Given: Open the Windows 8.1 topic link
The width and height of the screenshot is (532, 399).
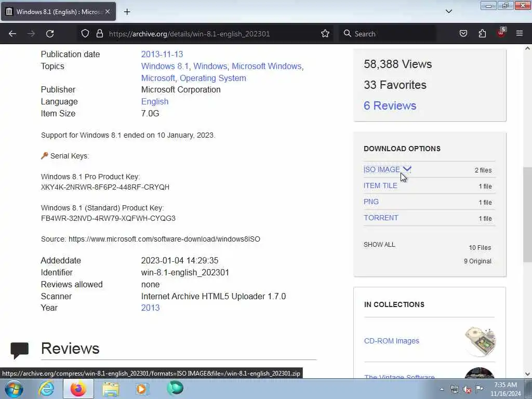Looking at the screenshot, I should [x=166, y=66].
